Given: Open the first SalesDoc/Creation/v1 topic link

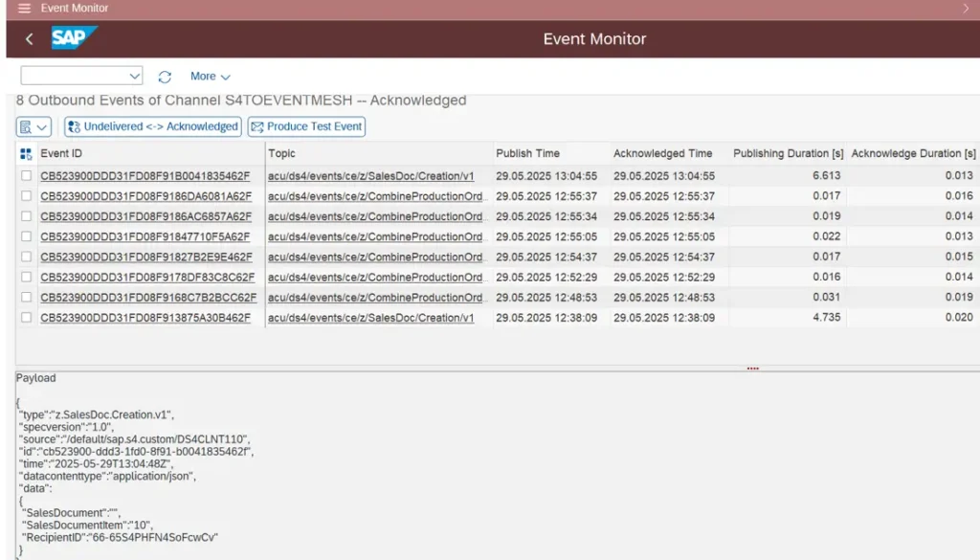Looking at the screenshot, I should [370, 176].
